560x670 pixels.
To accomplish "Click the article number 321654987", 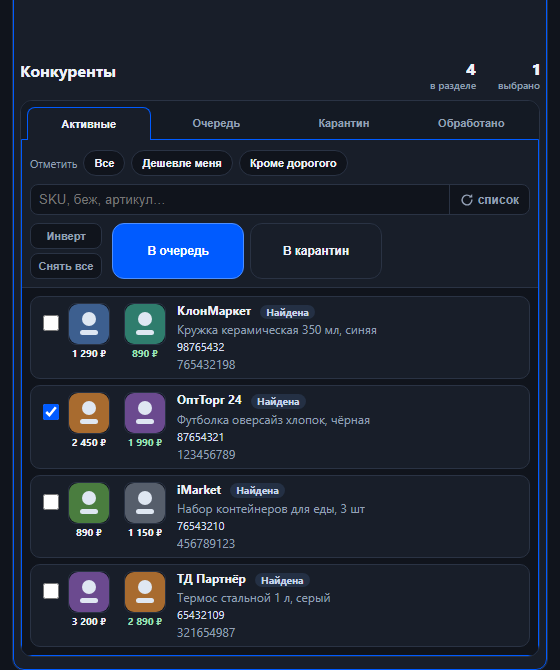I will point(206,633).
